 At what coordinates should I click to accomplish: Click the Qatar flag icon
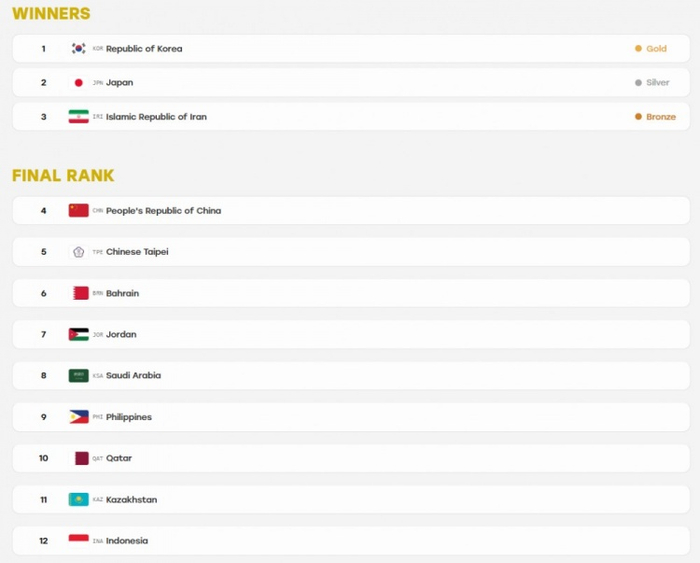coord(81,458)
